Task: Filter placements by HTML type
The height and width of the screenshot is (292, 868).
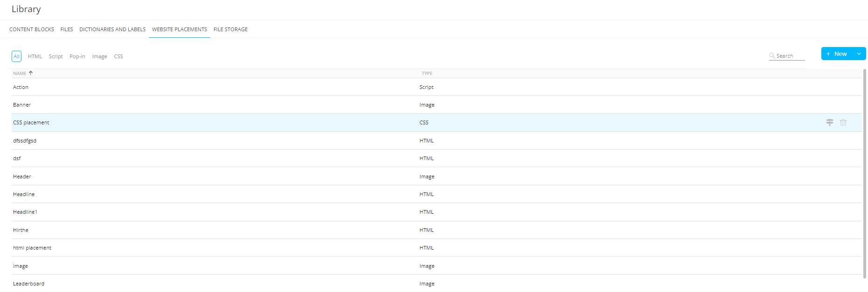Action: (35, 56)
